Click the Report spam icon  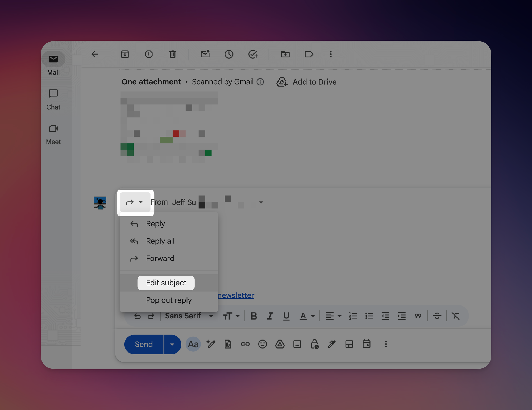click(x=149, y=54)
